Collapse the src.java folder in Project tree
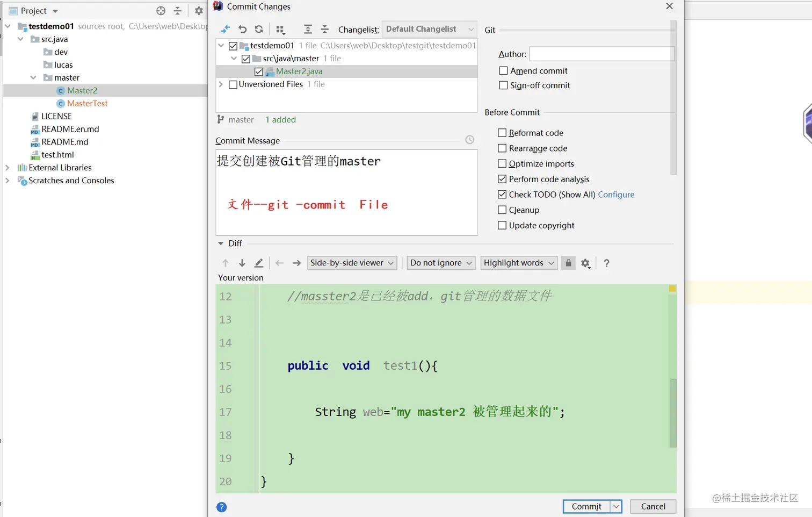812x517 pixels. pyautogui.click(x=20, y=39)
